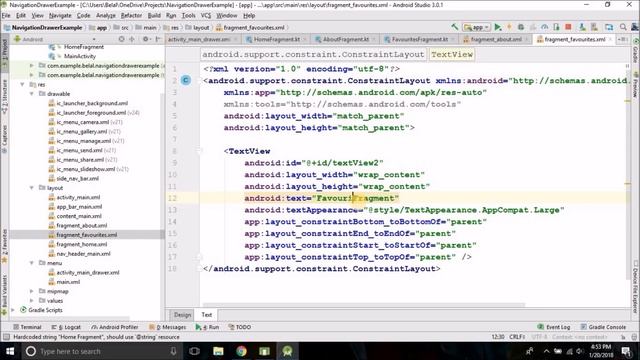Expand the values folder
The width and height of the screenshot is (640, 360).
pos(31,300)
